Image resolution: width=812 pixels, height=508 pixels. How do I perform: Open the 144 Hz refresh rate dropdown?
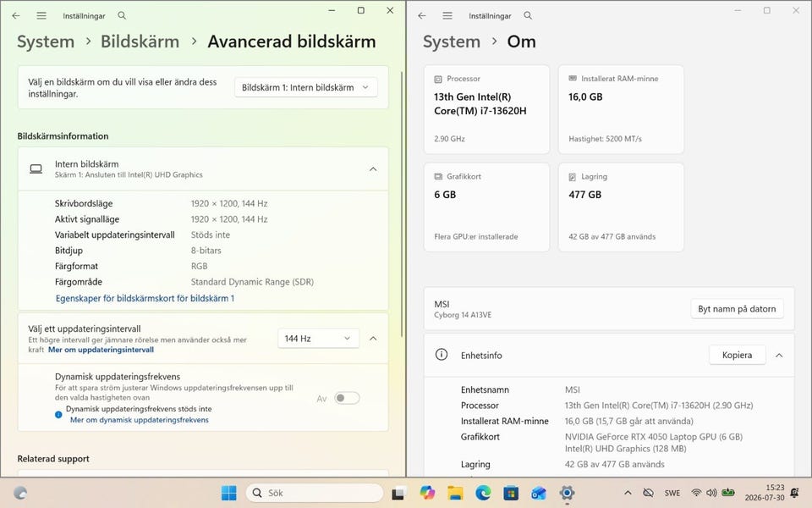(x=318, y=339)
